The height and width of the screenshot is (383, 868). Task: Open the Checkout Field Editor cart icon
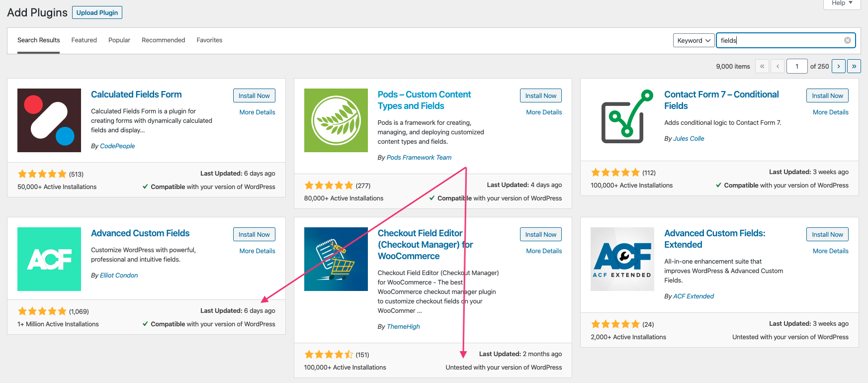pos(336,259)
